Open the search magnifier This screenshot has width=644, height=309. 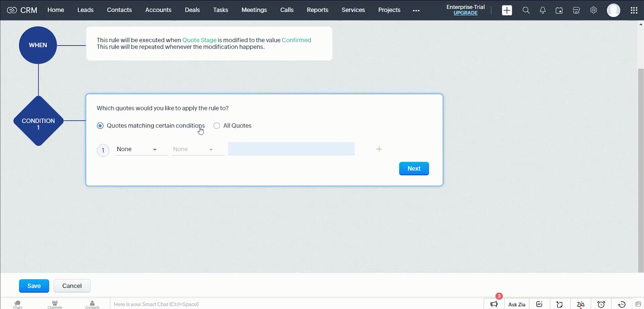pos(526,10)
